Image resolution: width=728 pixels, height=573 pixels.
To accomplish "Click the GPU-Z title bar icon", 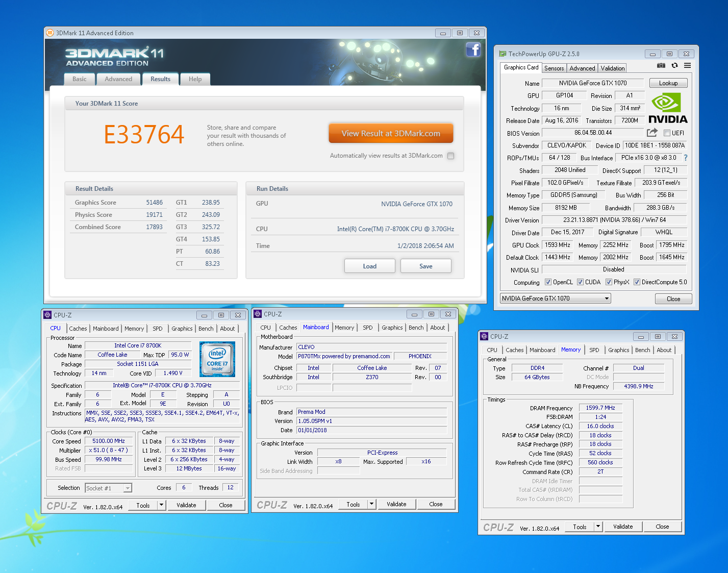I will point(503,54).
